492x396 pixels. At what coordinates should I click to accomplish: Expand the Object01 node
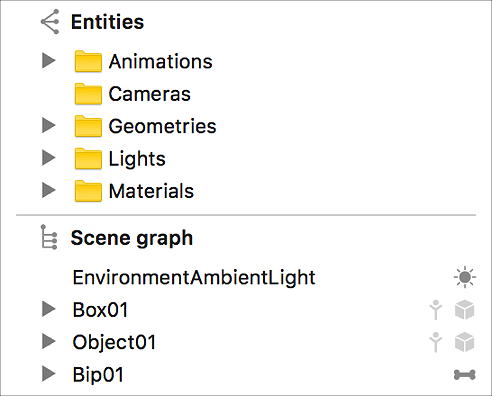49,341
